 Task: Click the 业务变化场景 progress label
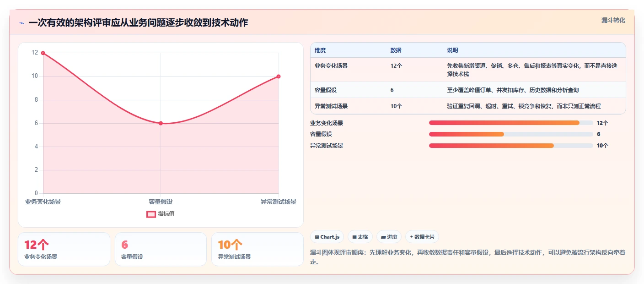click(x=327, y=123)
